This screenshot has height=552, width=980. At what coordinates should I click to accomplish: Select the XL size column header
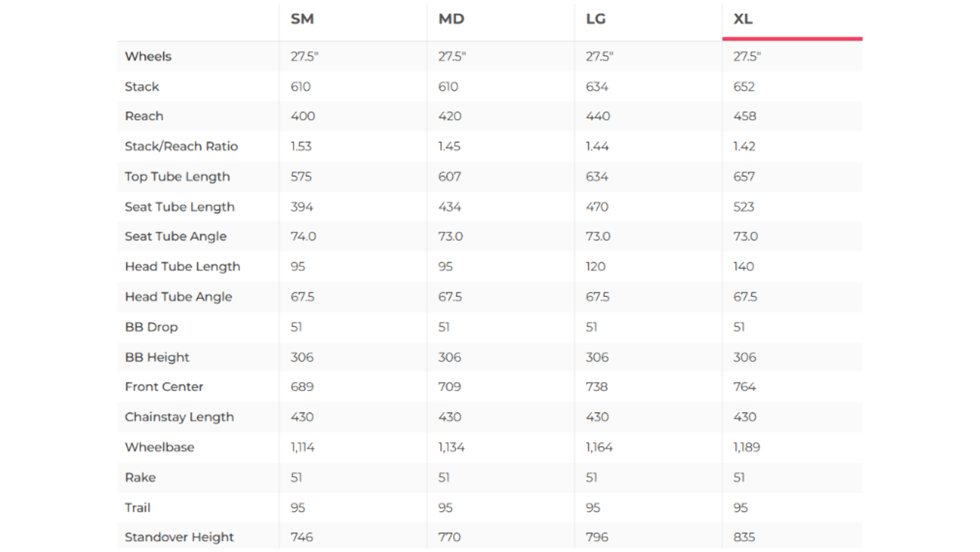click(x=743, y=19)
